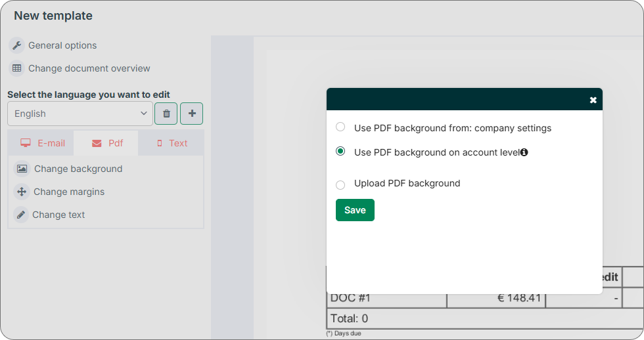The width and height of the screenshot is (644, 340).
Task: Click the image icon for Change background
Action: point(22,169)
